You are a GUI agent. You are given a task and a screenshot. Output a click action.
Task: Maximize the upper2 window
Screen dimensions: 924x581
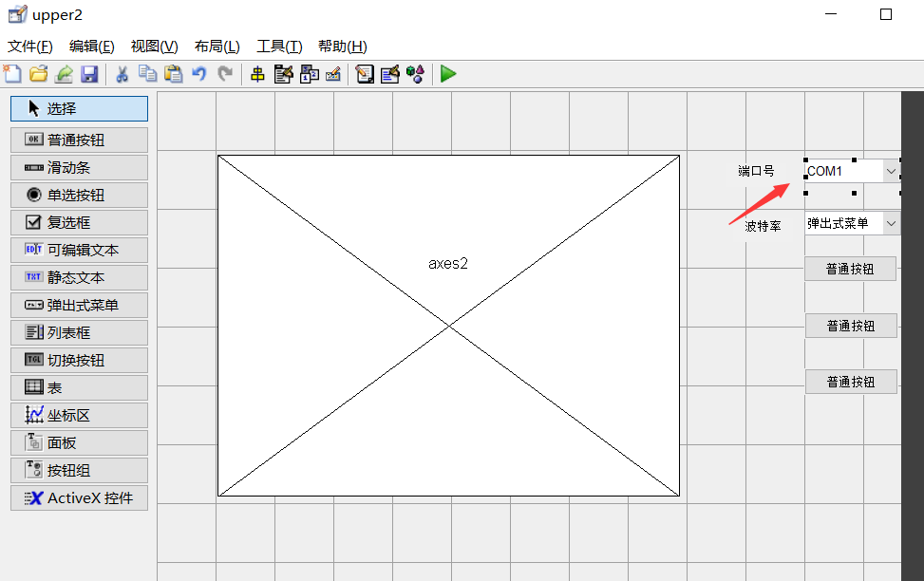(886, 14)
